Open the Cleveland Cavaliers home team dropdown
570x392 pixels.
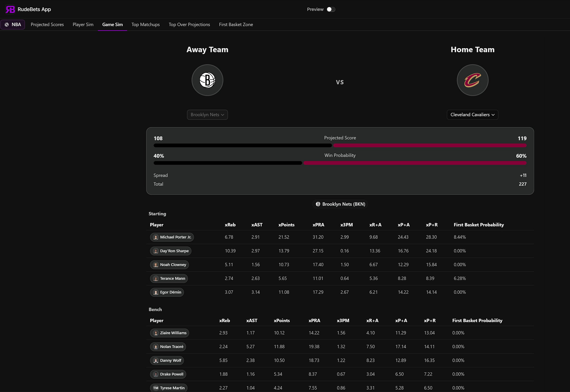click(473, 115)
